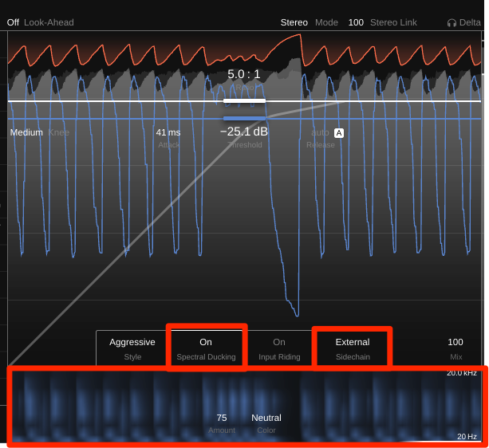Click the 100 Mix value
This screenshot has width=489, height=448.
tap(455, 342)
